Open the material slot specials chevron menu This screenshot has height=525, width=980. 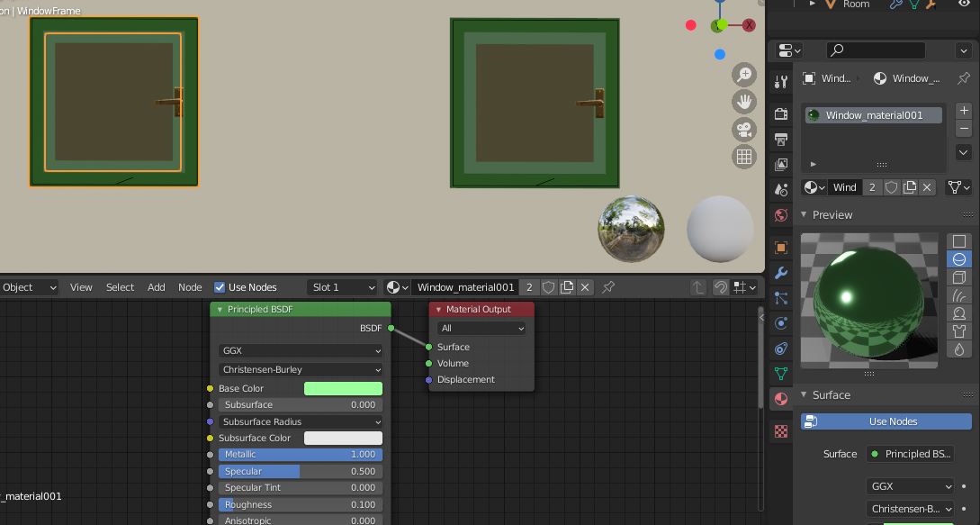pos(964,152)
